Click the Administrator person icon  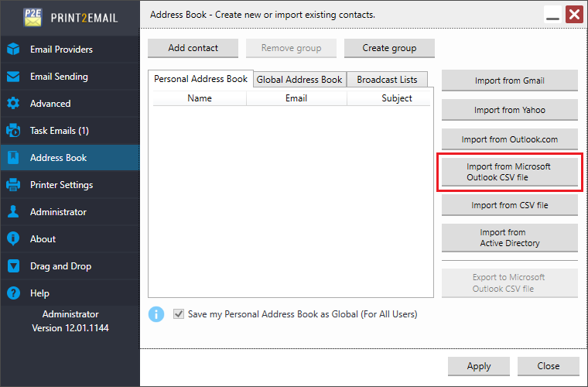(x=13, y=211)
